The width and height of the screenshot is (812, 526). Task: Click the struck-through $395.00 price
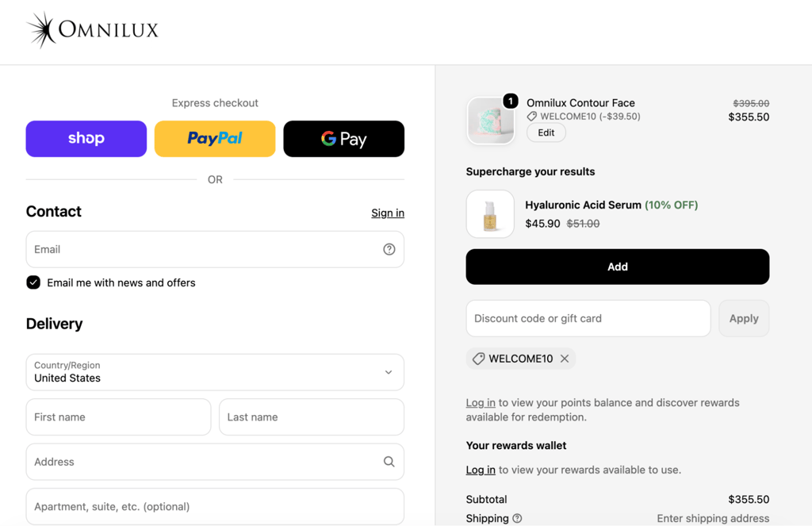751,104
